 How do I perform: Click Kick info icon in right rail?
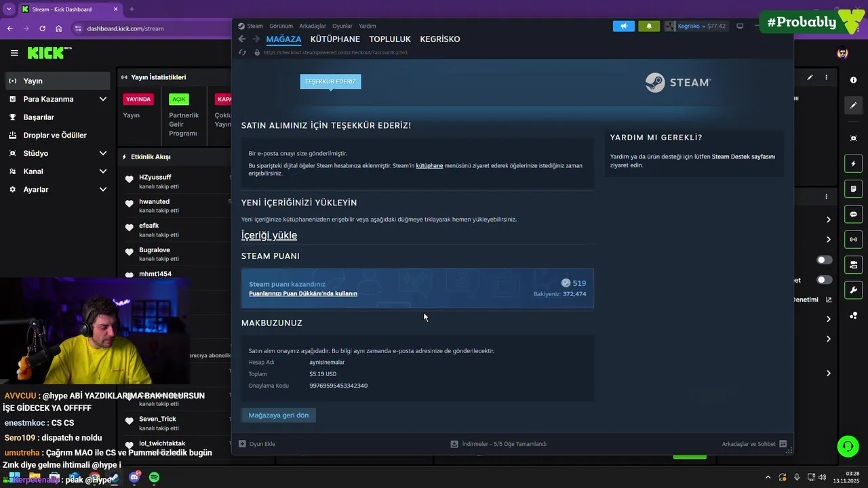click(853, 80)
